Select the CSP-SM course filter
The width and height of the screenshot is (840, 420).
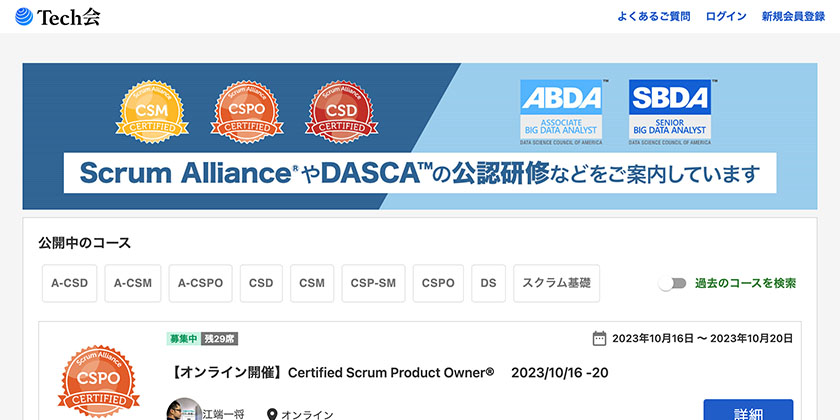click(373, 283)
